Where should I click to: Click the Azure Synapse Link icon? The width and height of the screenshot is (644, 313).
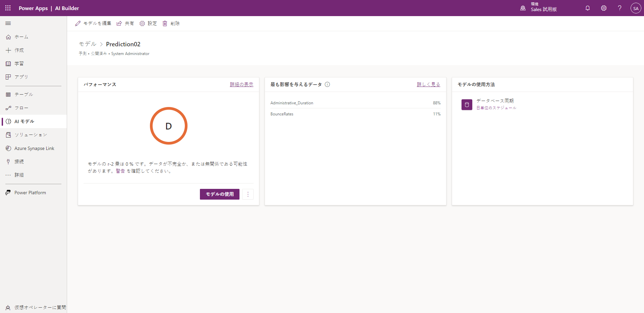(8, 148)
